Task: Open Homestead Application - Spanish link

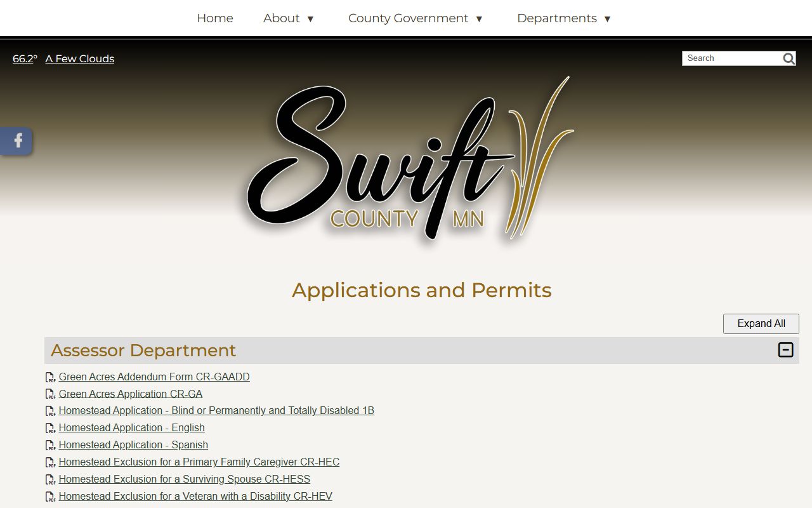Action: pos(133,444)
